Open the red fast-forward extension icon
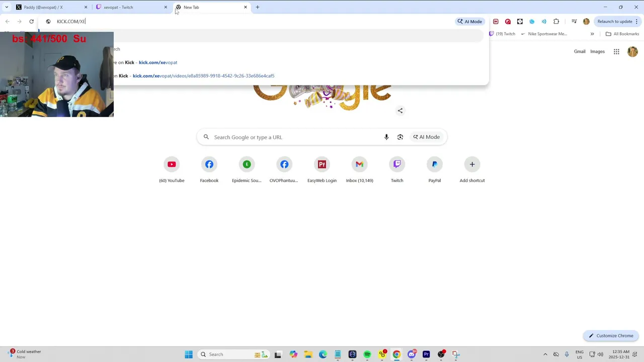This screenshot has width=644, height=362. tap(496, 21)
